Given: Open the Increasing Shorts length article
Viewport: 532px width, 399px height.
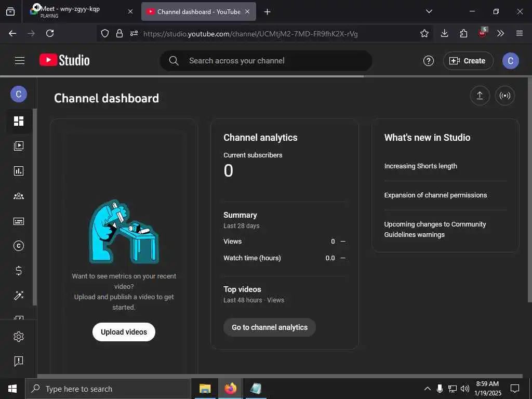Looking at the screenshot, I should pos(420,166).
